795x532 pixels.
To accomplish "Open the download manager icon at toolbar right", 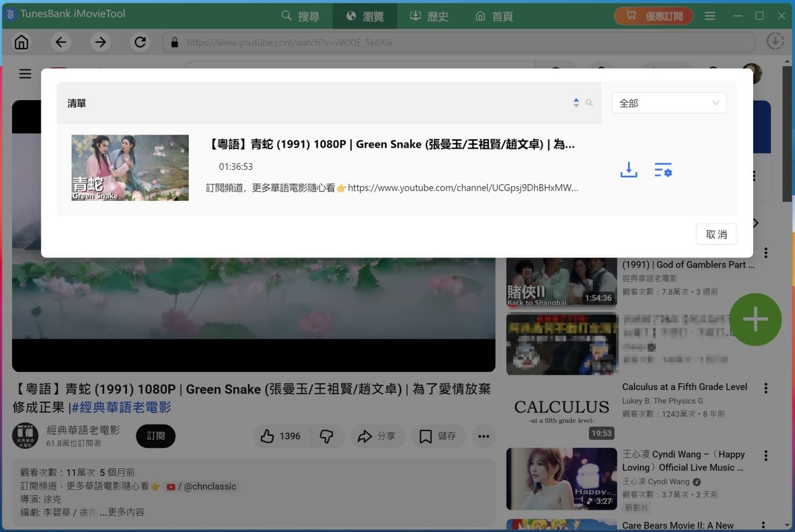I will [x=775, y=41].
